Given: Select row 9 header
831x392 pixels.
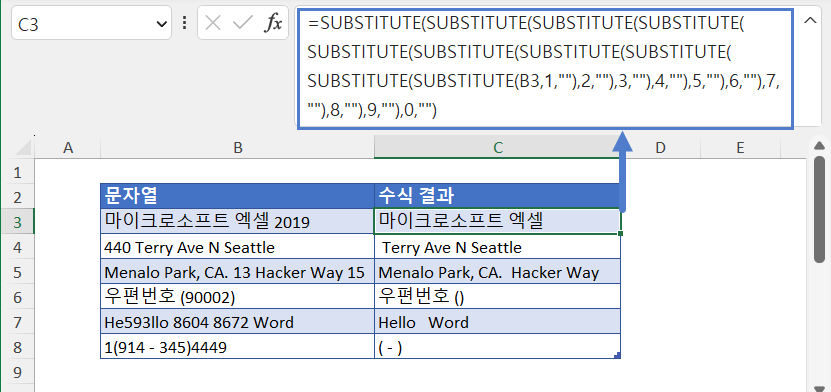Looking at the screenshot, I should click(17, 372).
